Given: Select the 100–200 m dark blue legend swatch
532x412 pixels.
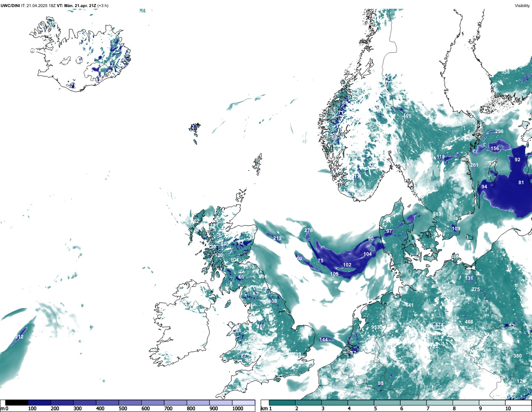Looking at the screenshot, I should (x=39, y=402).
